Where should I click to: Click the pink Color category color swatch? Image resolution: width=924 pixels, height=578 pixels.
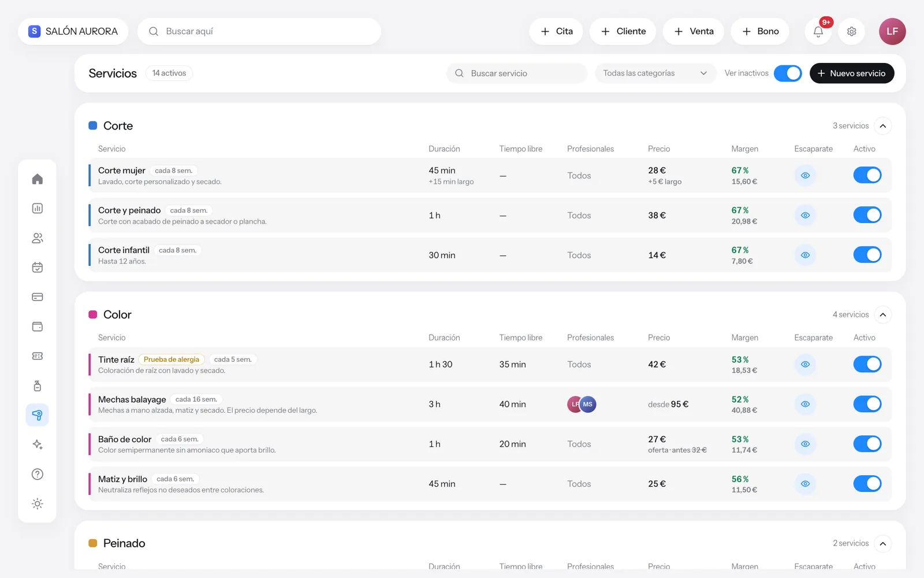92,314
